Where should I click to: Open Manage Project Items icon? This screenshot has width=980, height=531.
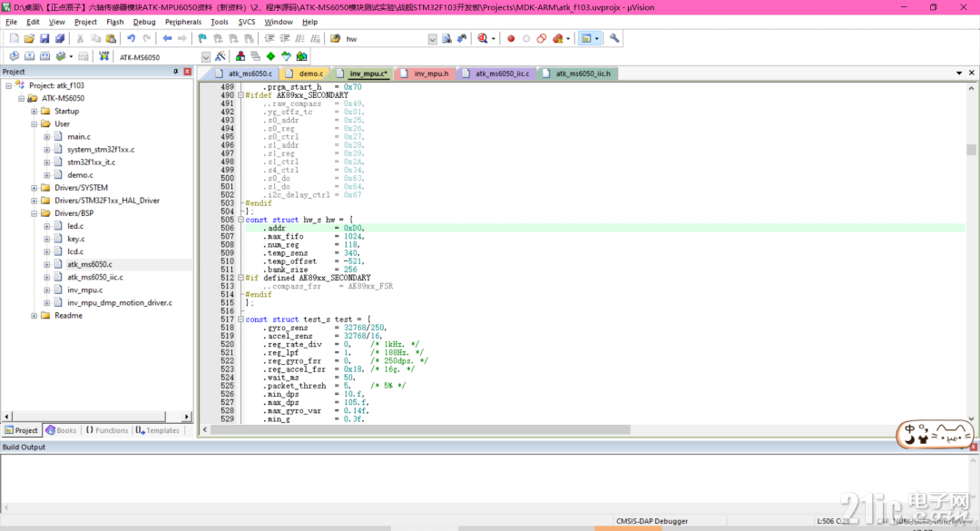coord(240,56)
